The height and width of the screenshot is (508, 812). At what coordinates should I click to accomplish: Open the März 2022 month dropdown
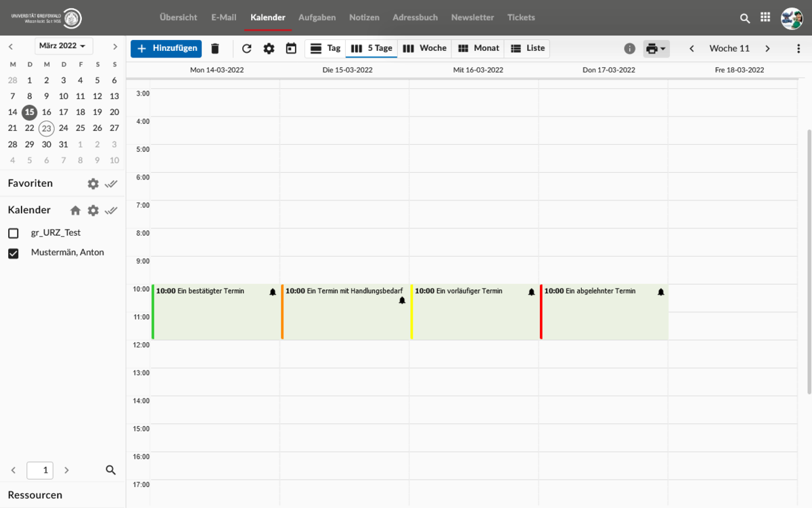[64, 46]
